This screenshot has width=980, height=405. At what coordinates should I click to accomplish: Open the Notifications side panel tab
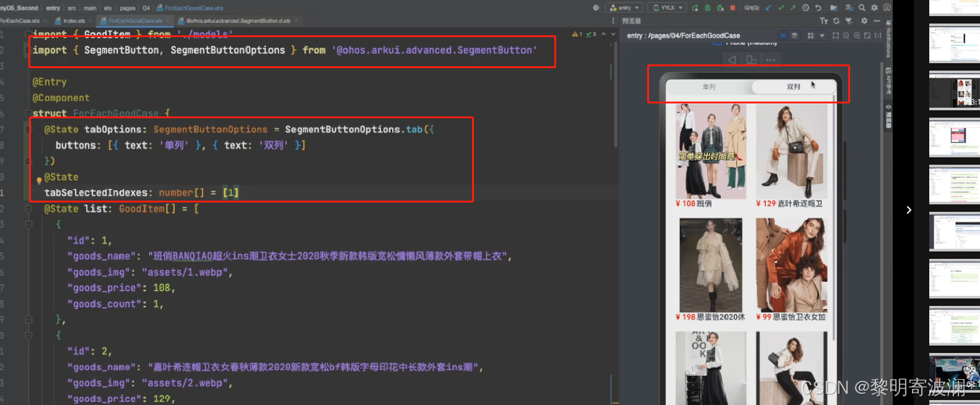pyautogui.click(x=888, y=38)
